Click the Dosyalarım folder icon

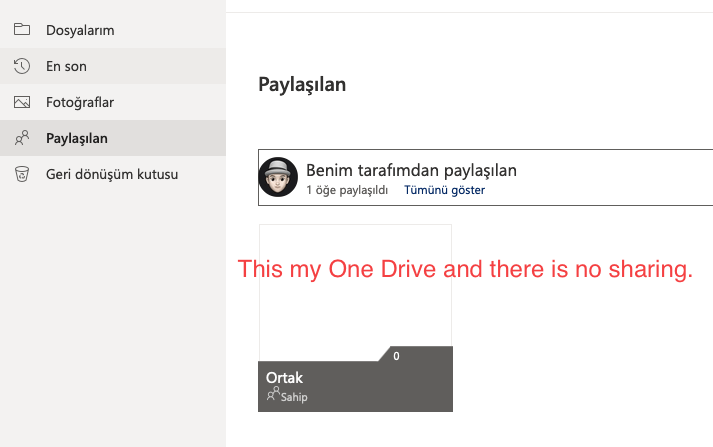coord(22,30)
